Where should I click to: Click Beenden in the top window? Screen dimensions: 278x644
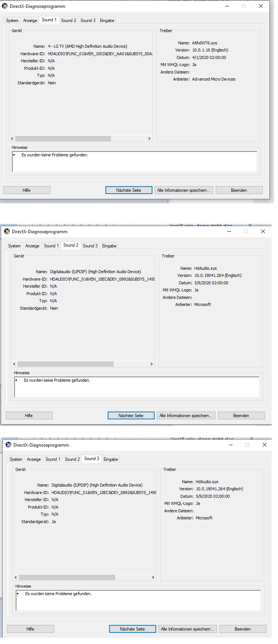tap(239, 190)
